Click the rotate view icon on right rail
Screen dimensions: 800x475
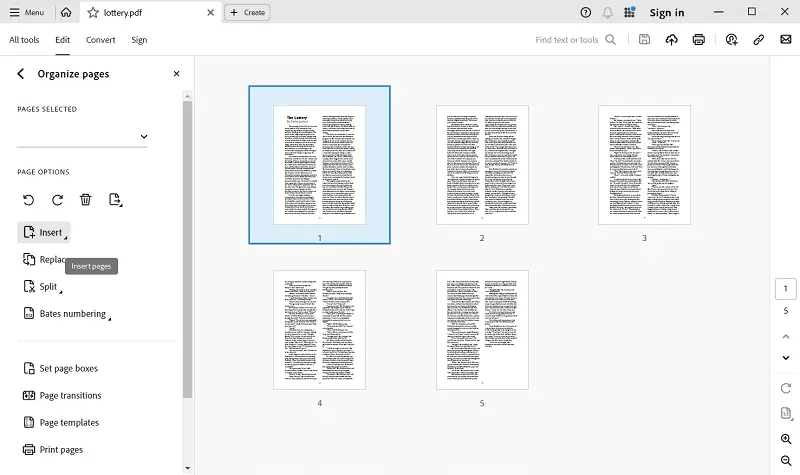pyautogui.click(x=786, y=388)
